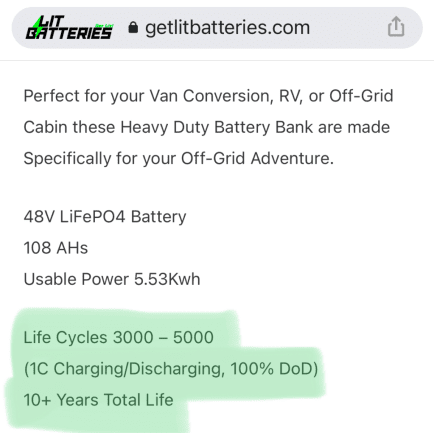This screenshot has width=434, height=433.
Task: Tap the Lit Batteries logo
Action: [x=69, y=27]
